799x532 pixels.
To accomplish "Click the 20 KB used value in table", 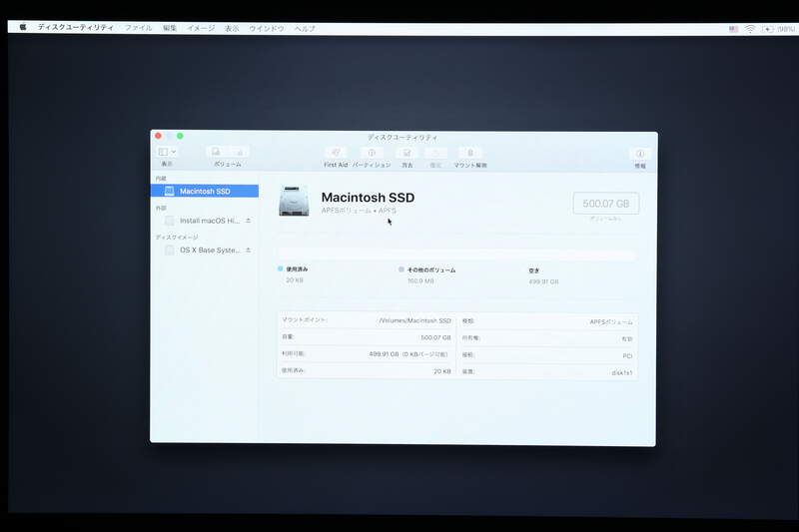I will (x=442, y=371).
